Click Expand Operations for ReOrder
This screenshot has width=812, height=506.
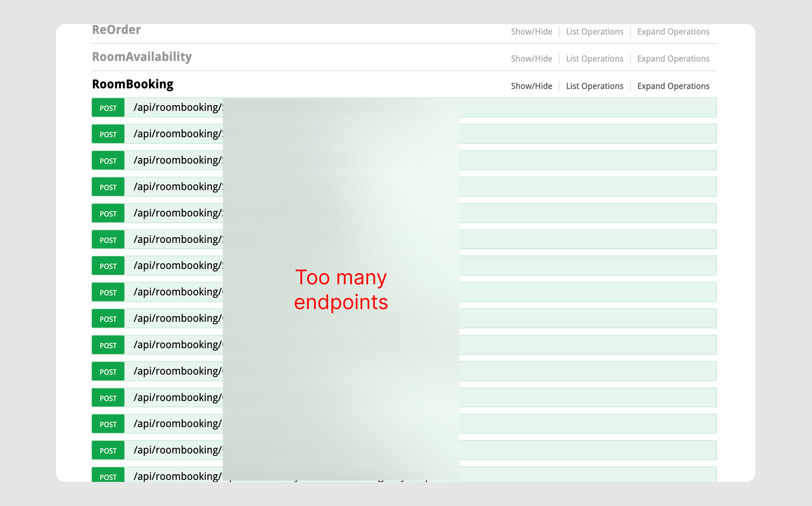tap(673, 32)
